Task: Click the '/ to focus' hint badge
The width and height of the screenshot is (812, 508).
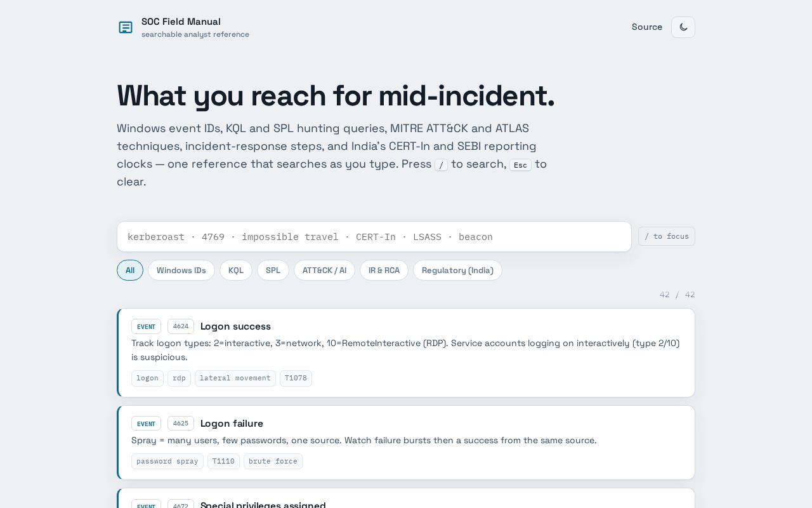Action: click(667, 236)
